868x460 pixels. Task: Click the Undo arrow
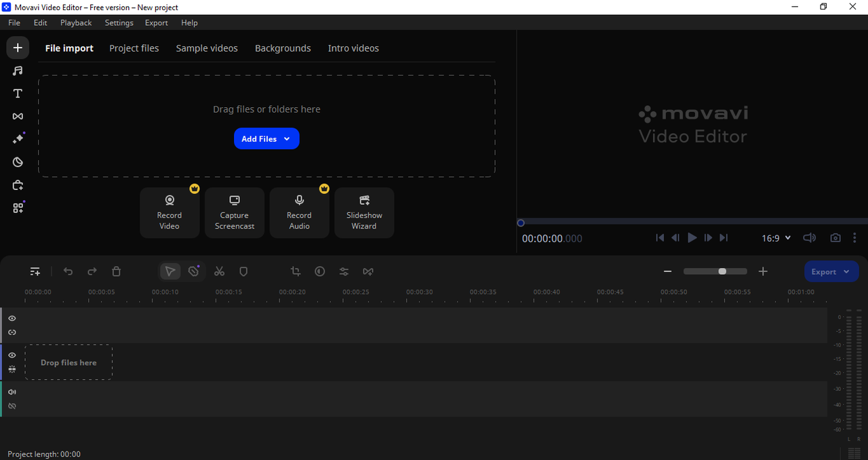[x=68, y=271]
